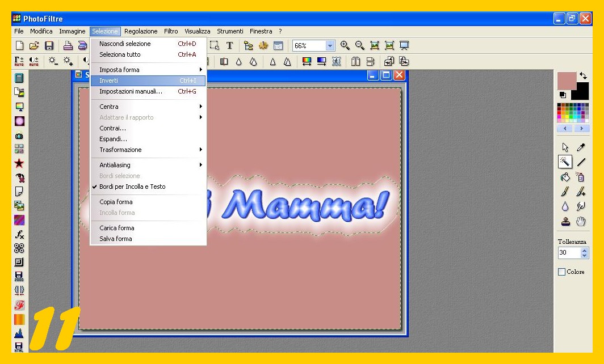Screen dimensions: 604x364
Task: Activate the Clone Stamp tool
Action: [565, 221]
